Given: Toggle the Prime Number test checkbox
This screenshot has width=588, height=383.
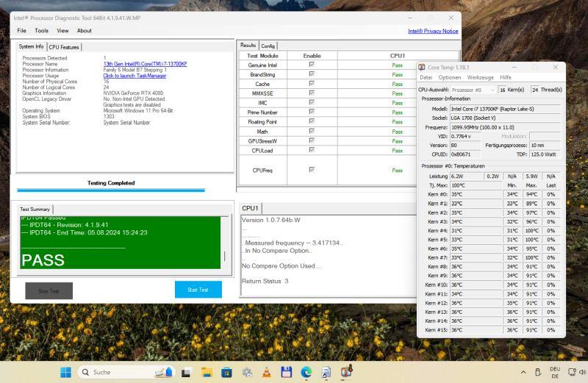Looking at the screenshot, I should coord(311,112).
